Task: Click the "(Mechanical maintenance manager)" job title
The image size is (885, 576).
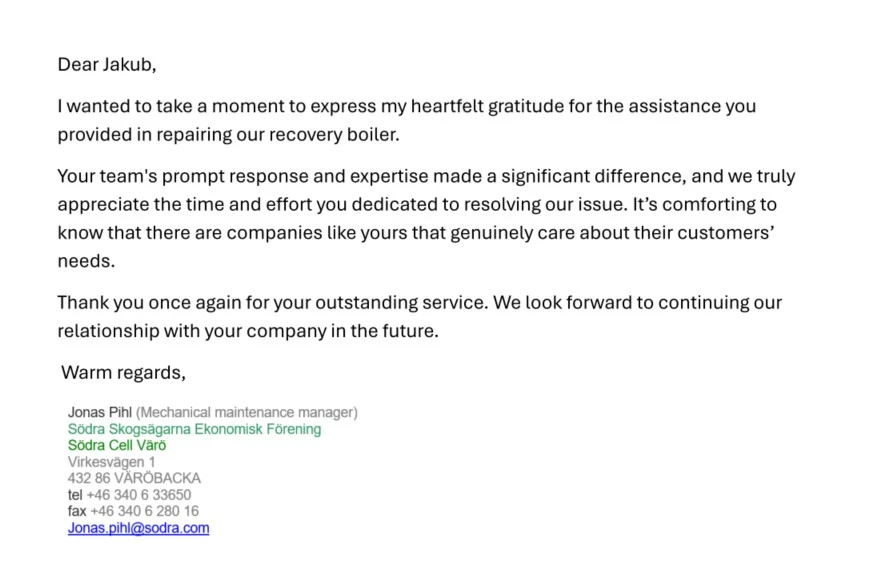Action: click(247, 412)
